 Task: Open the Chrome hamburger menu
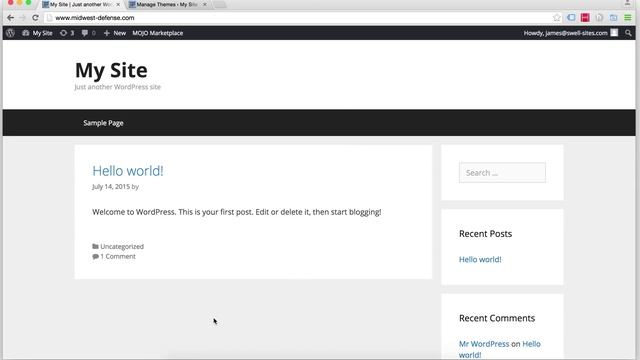(x=628, y=18)
